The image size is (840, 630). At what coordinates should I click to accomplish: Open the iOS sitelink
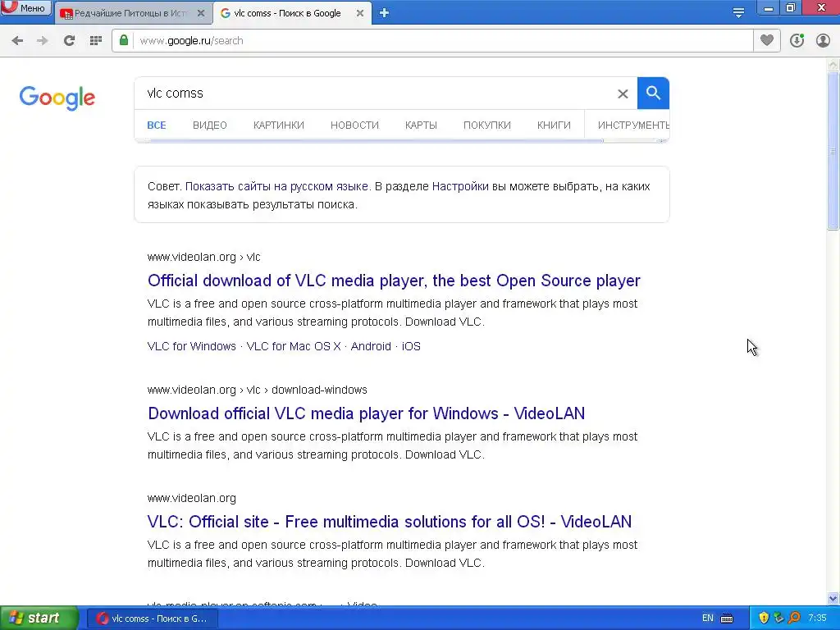(x=412, y=347)
